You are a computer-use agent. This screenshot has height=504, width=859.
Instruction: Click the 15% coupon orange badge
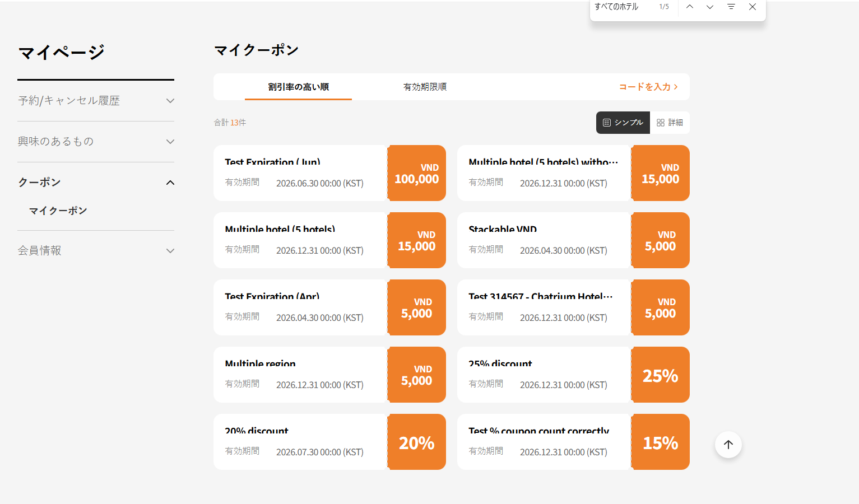(x=661, y=442)
